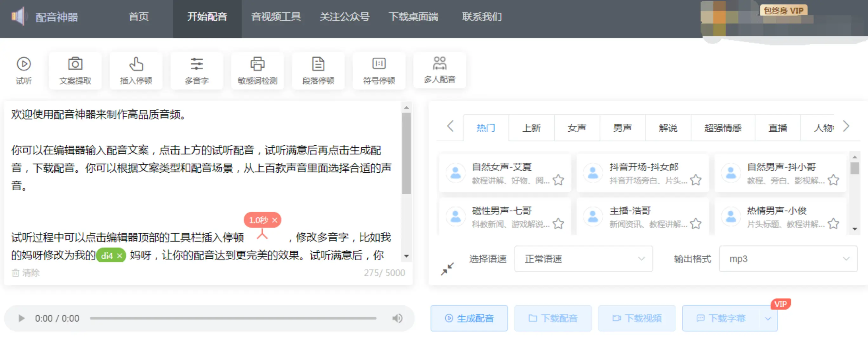Run the 敏感词检测 sensitive word check

pos(257,64)
